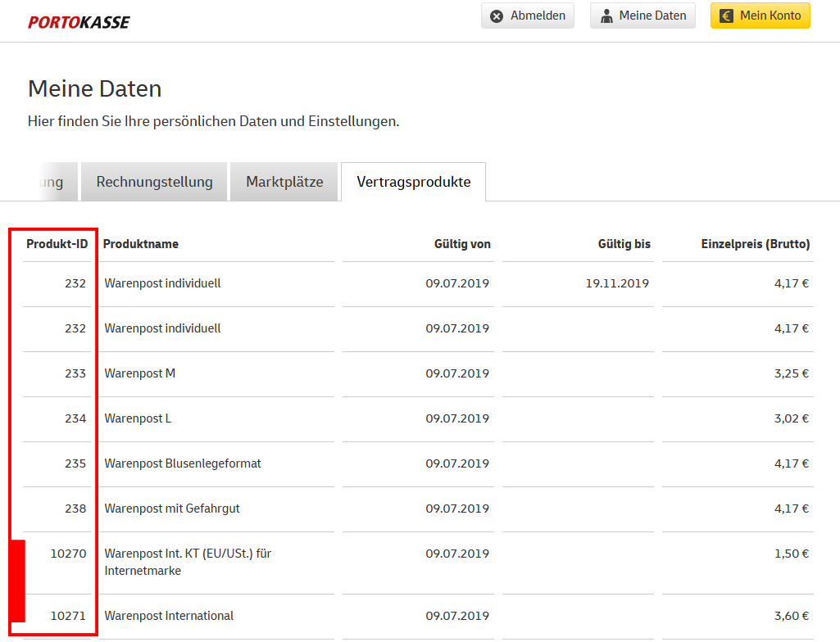Click the Gültig von date for Warenpost International
840x642 pixels.
pyautogui.click(x=457, y=616)
